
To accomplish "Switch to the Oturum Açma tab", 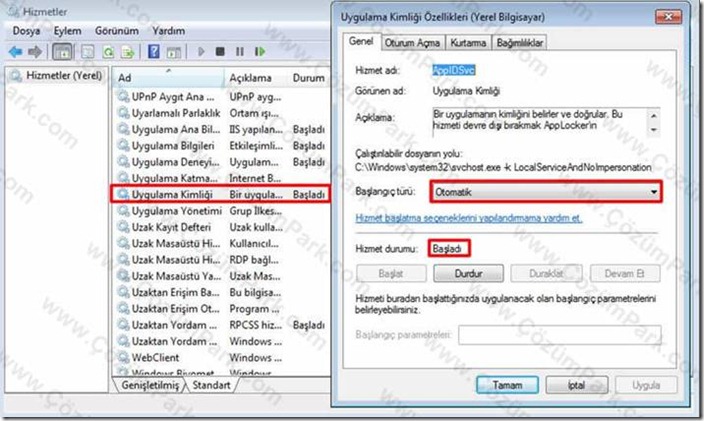I will click(x=412, y=43).
